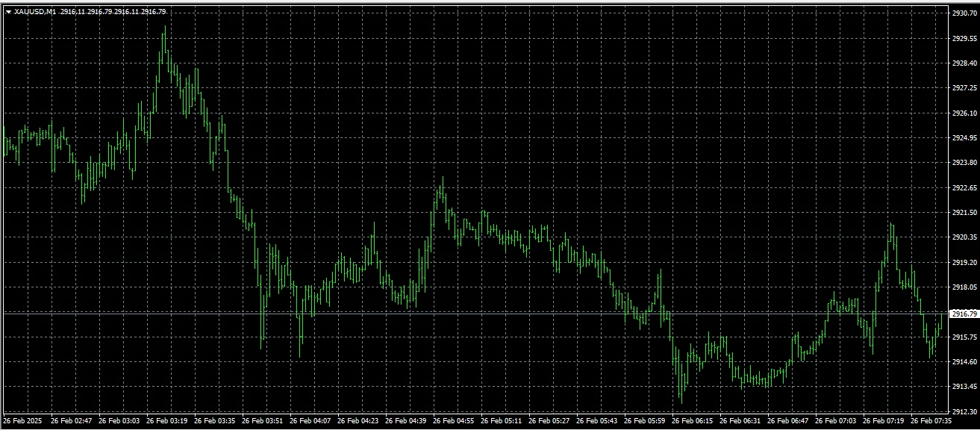The image size is (980, 430).
Task: Click the 26 Feb 05:27 time label
Action: [x=549, y=421]
